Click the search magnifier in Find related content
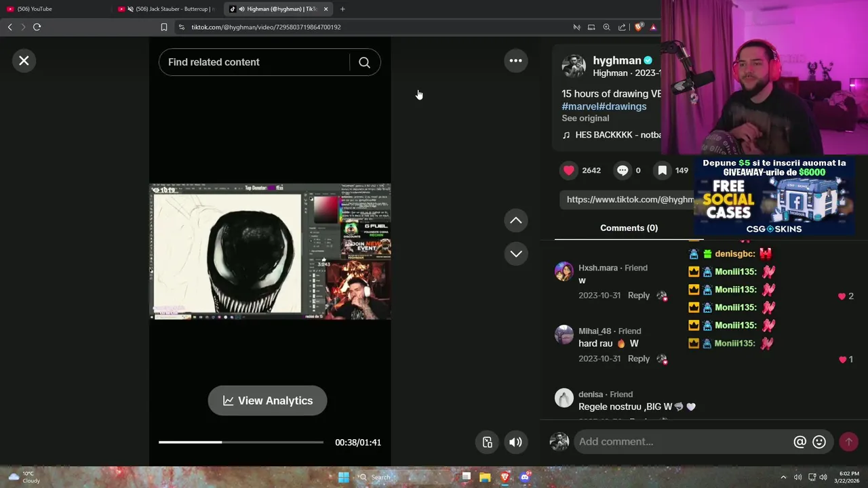868x488 pixels. coord(364,62)
